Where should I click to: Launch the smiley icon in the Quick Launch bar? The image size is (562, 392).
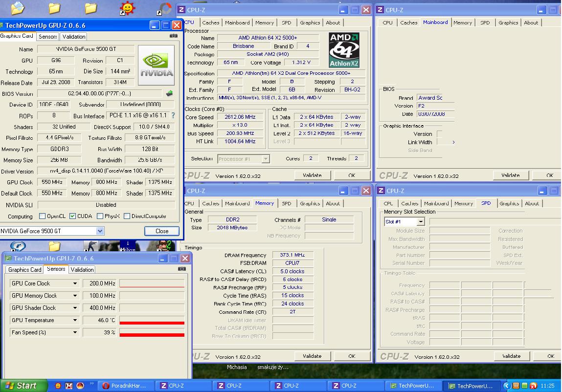coord(58,386)
